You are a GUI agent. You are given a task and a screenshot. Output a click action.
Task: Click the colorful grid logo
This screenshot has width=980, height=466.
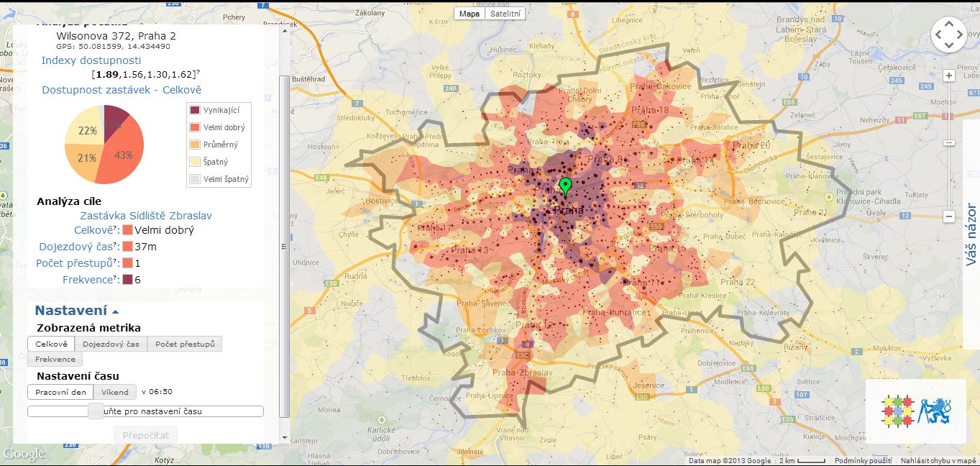(x=897, y=411)
